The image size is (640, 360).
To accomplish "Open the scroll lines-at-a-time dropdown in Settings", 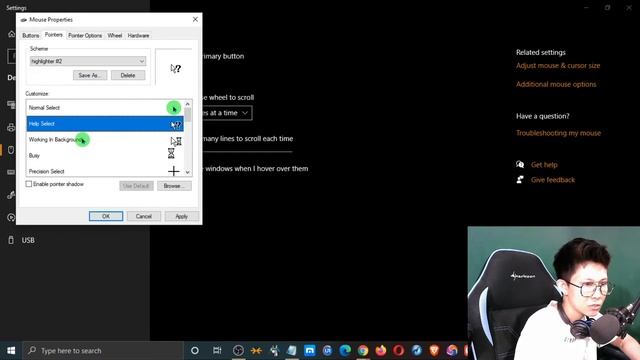I will [227, 113].
